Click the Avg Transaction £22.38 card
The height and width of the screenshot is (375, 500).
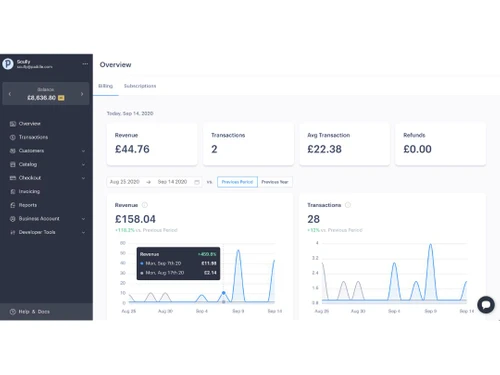[x=345, y=144]
